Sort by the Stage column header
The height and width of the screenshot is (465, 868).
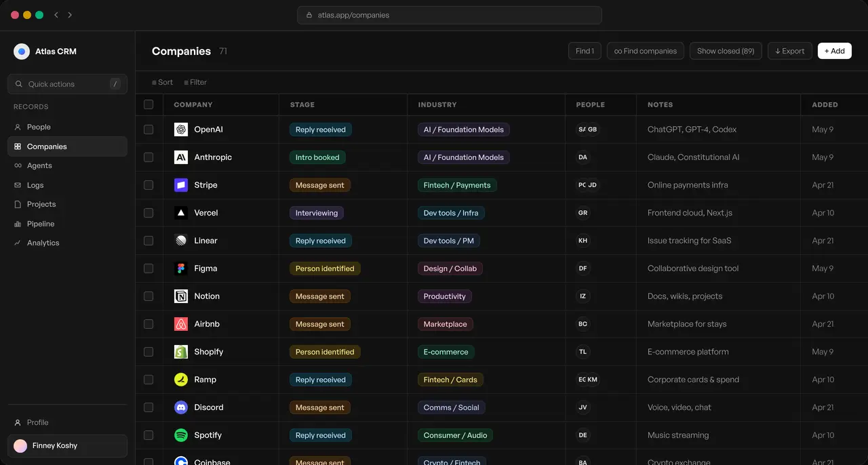pyautogui.click(x=302, y=104)
